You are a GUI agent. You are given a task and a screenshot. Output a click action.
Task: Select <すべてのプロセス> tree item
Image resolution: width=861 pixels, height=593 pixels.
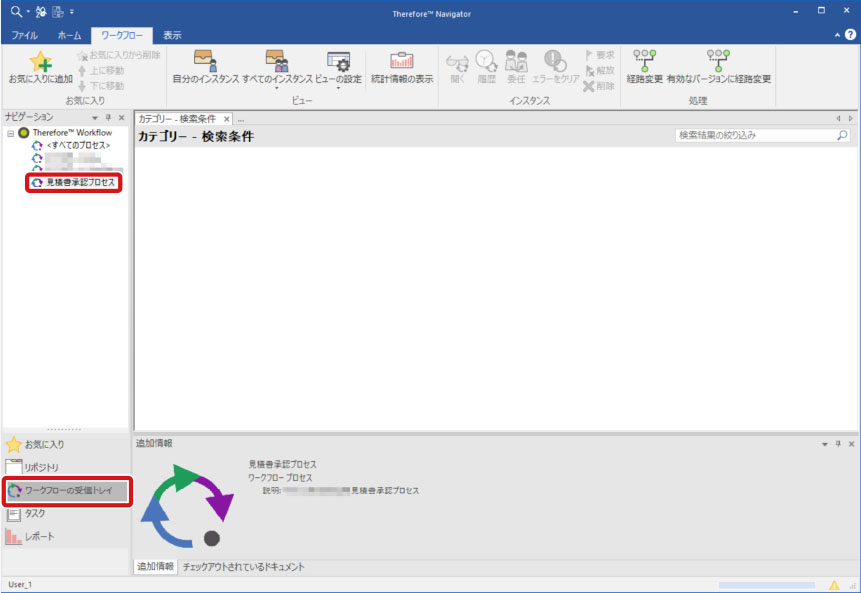[78, 145]
